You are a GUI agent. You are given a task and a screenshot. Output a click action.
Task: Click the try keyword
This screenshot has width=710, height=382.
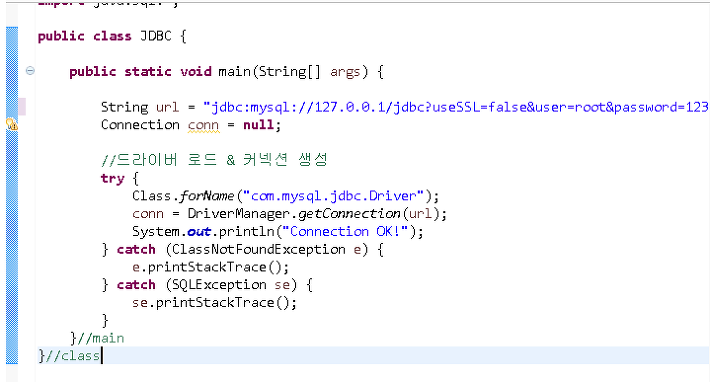112,178
